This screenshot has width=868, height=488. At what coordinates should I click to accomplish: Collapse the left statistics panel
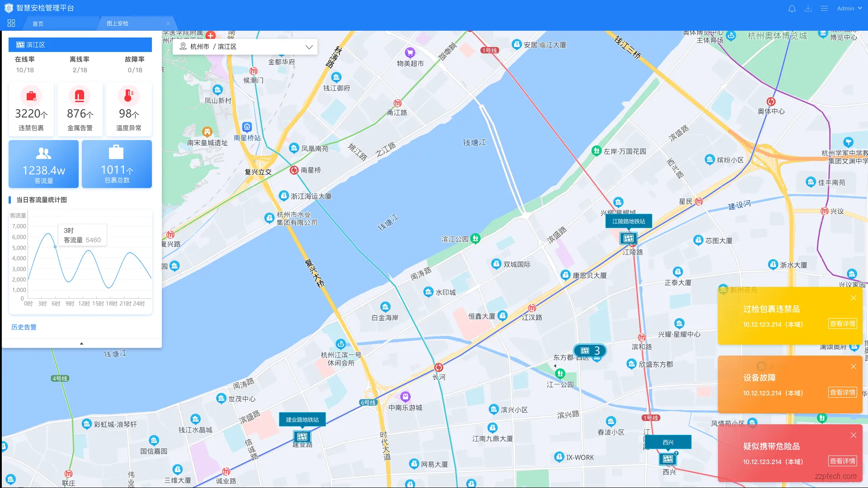pos(82,343)
